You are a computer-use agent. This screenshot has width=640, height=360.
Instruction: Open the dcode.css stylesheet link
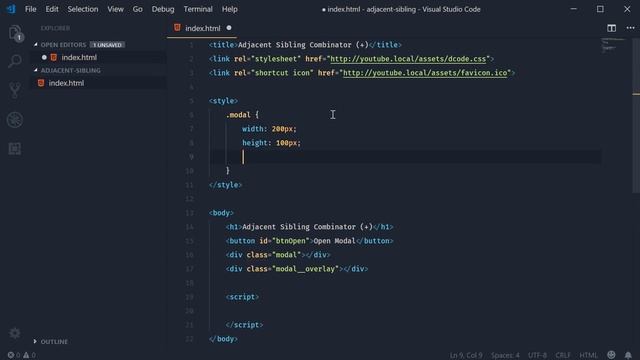pos(408,59)
